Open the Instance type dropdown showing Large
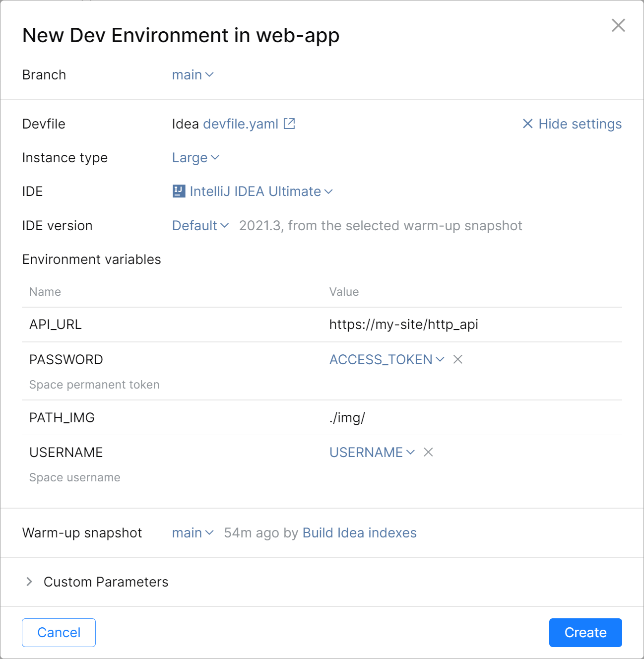Image resolution: width=644 pixels, height=659 pixels. [x=195, y=157]
